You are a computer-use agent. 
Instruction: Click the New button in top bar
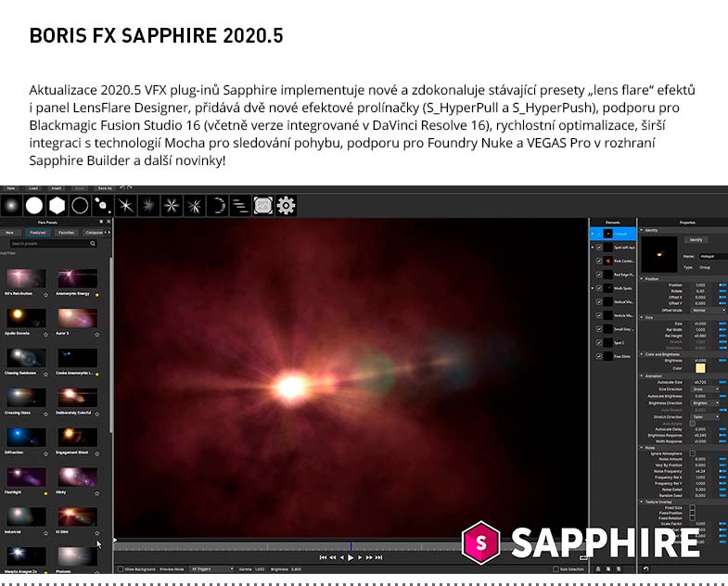(11, 188)
